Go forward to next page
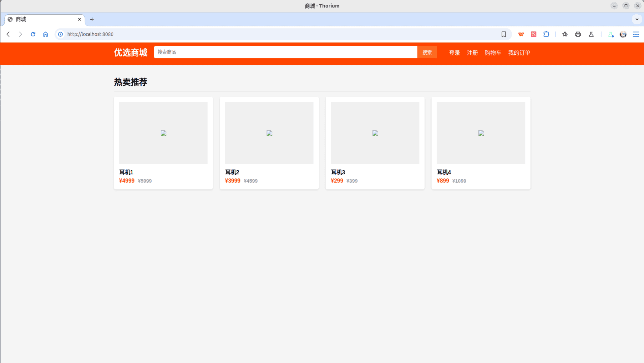 21,34
